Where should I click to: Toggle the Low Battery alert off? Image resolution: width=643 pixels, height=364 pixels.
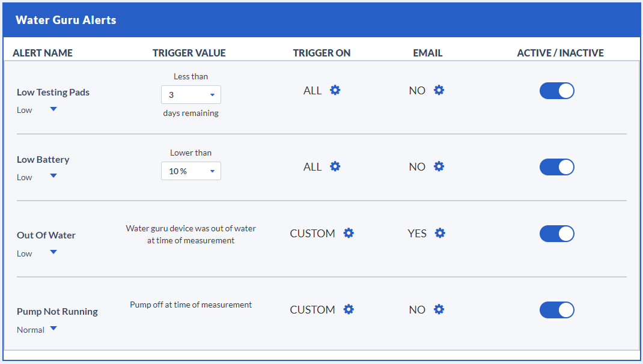pos(557,167)
